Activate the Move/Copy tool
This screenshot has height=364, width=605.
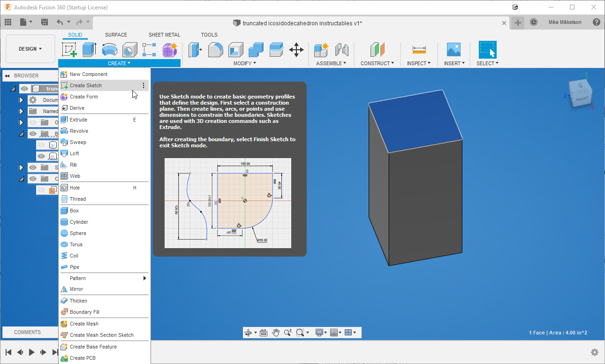(296, 49)
